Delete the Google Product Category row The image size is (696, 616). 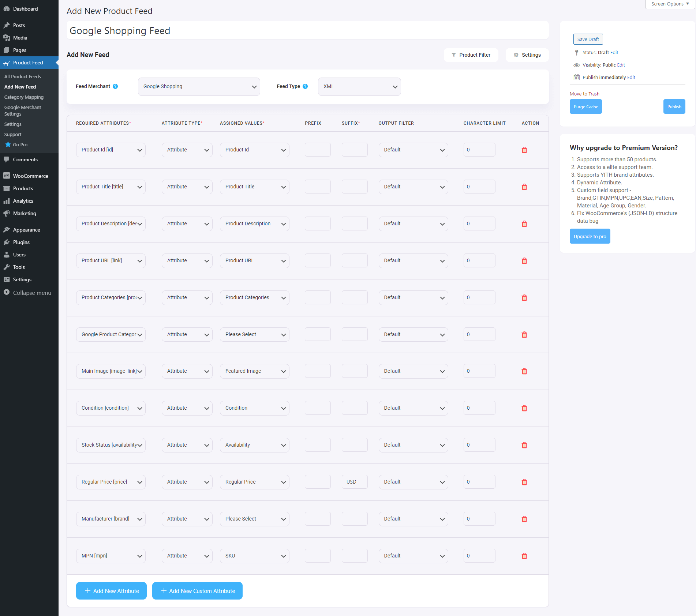[524, 335]
